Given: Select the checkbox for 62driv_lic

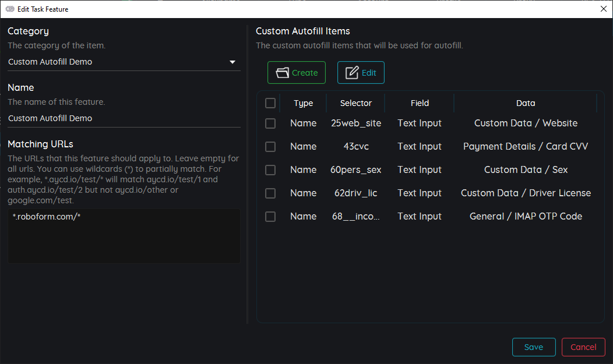Looking at the screenshot, I should pyautogui.click(x=270, y=193).
